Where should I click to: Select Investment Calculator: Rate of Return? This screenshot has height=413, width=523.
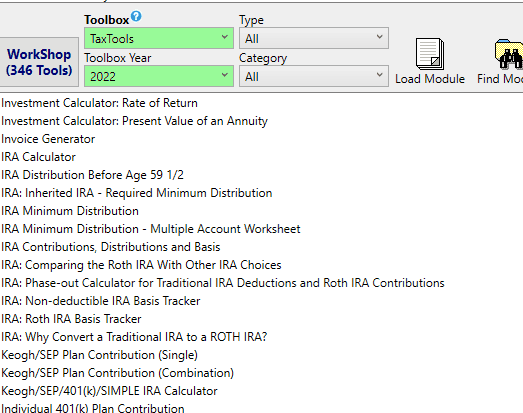tap(99, 103)
